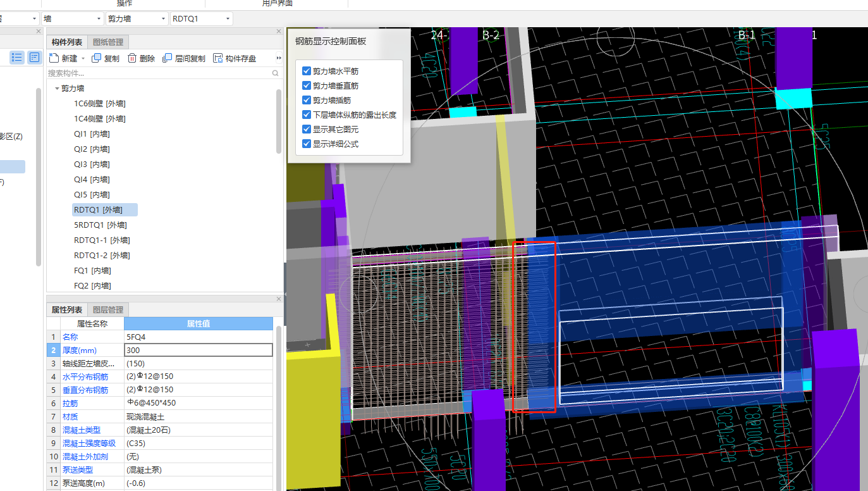The width and height of the screenshot is (868, 491).
Task: Switch to 属性列表 tab
Action: [67, 310]
